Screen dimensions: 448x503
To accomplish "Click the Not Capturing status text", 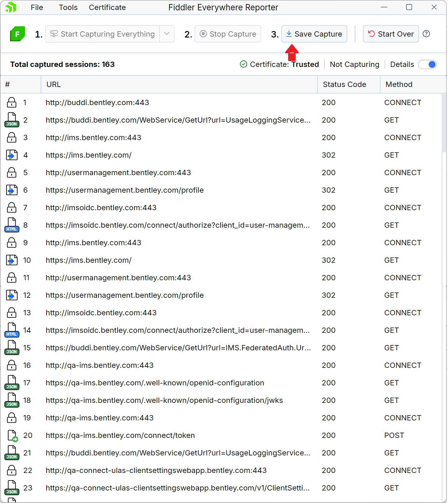I will tap(354, 64).
